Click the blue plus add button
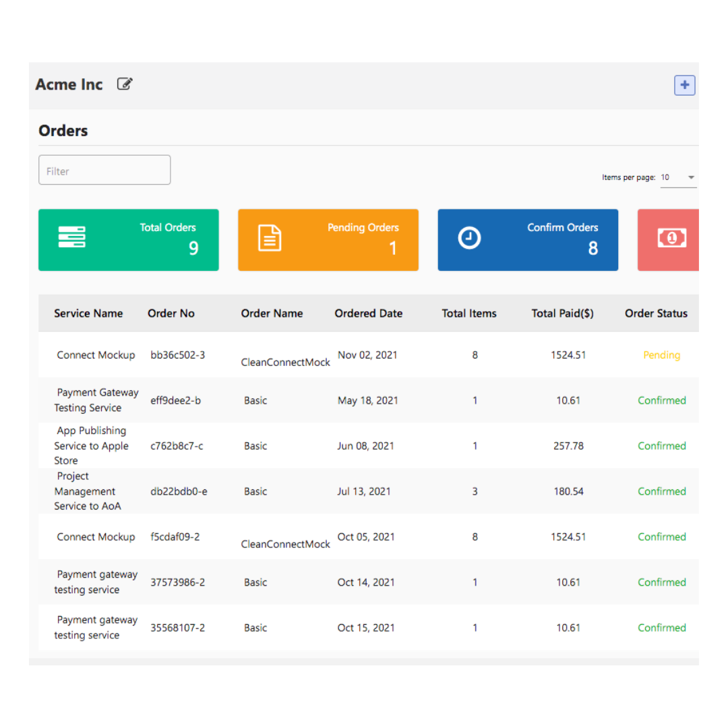The image size is (728, 728). [x=684, y=85]
